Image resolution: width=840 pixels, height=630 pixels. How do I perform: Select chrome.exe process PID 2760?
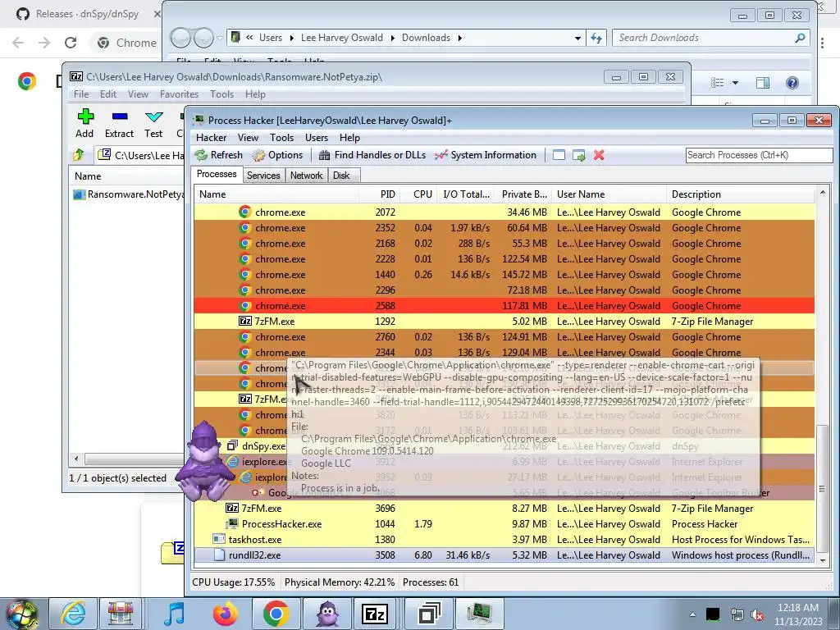coord(504,337)
